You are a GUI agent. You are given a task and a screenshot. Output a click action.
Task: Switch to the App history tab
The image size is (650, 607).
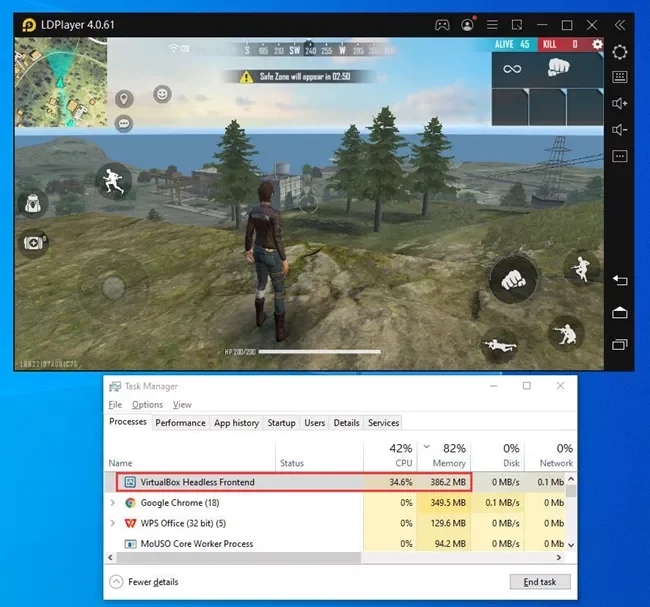(236, 423)
